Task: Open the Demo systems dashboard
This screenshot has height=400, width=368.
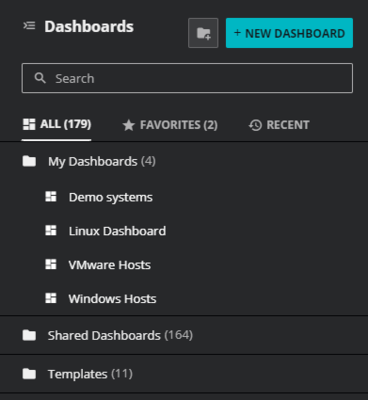Action: [x=110, y=197]
